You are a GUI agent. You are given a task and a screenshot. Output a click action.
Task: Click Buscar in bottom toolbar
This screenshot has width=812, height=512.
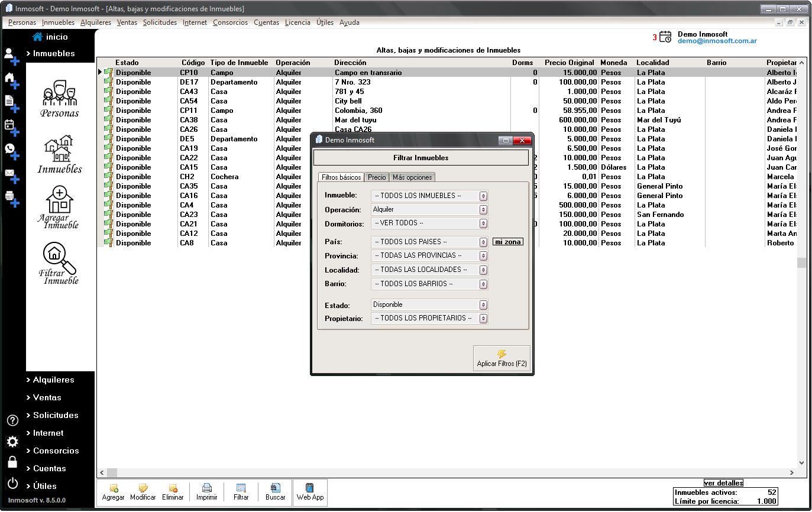coord(276,492)
